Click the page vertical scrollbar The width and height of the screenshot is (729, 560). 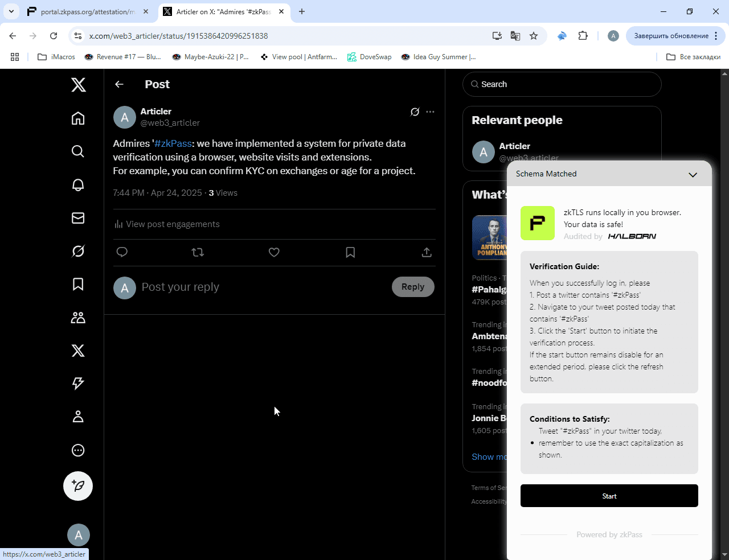pos(724,313)
